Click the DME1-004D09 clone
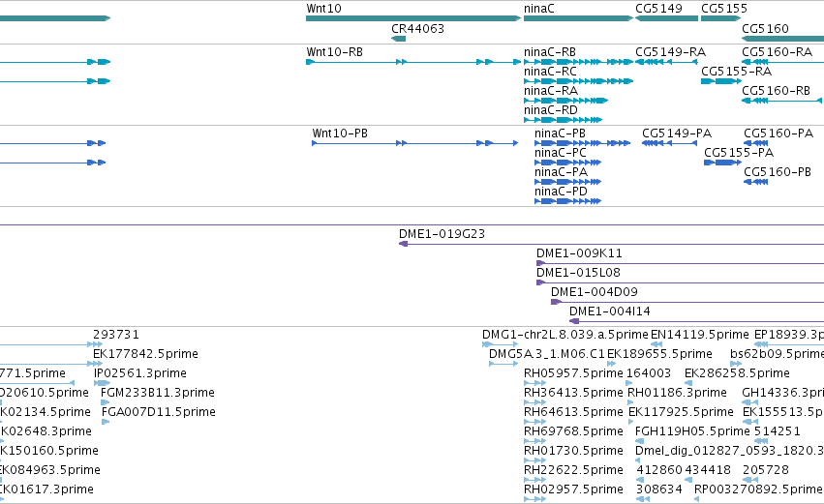This screenshot has height=504, width=824. coord(687,302)
